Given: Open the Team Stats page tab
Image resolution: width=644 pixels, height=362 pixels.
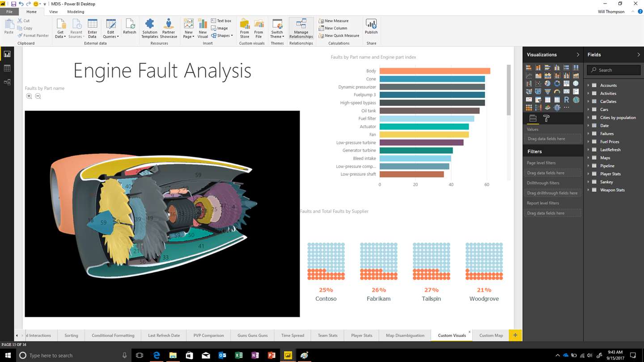Looking at the screenshot, I should pyautogui.click(x=328, y=336).
